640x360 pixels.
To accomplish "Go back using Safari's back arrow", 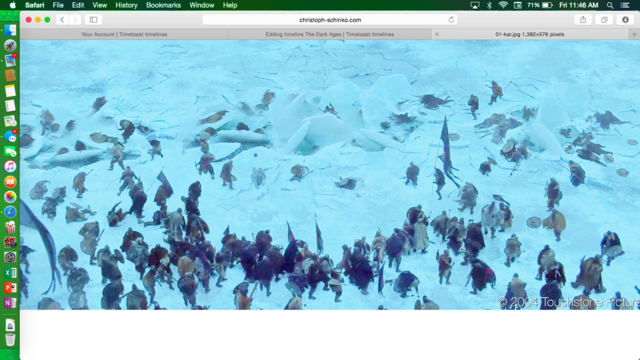I will pyautogui.click(x=62, y=20).
